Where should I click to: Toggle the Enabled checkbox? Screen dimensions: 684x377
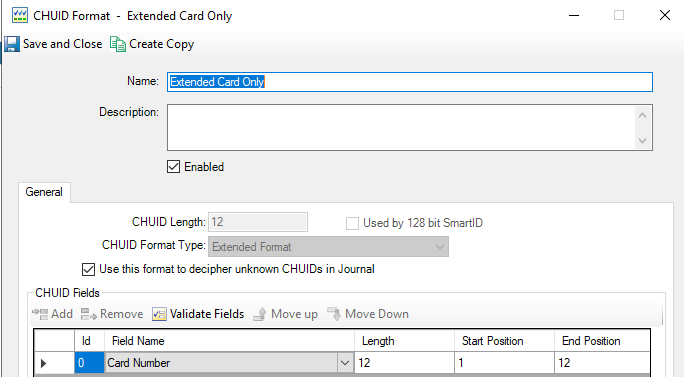coord(173,167)
